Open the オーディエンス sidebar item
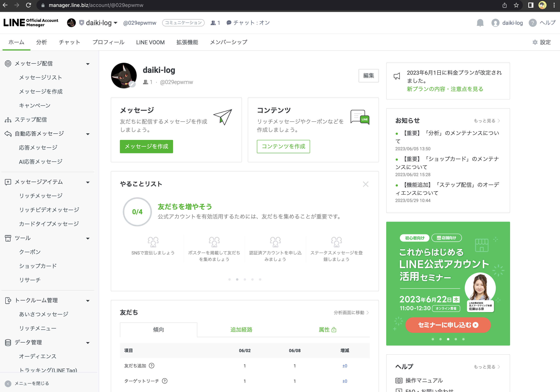Screen dimensions: 560x392 click(38, 356)
